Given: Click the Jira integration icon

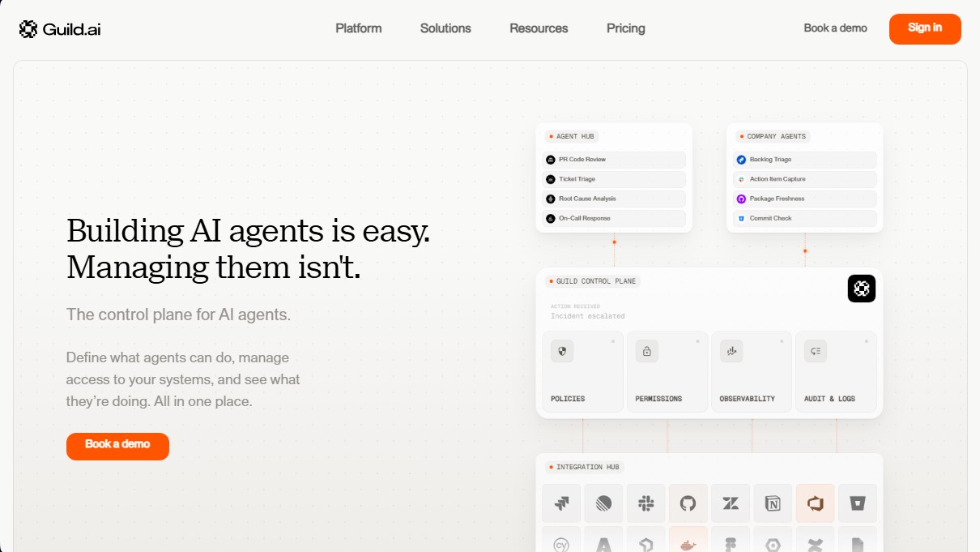Looking at the screenshot, I should (561, 503).
